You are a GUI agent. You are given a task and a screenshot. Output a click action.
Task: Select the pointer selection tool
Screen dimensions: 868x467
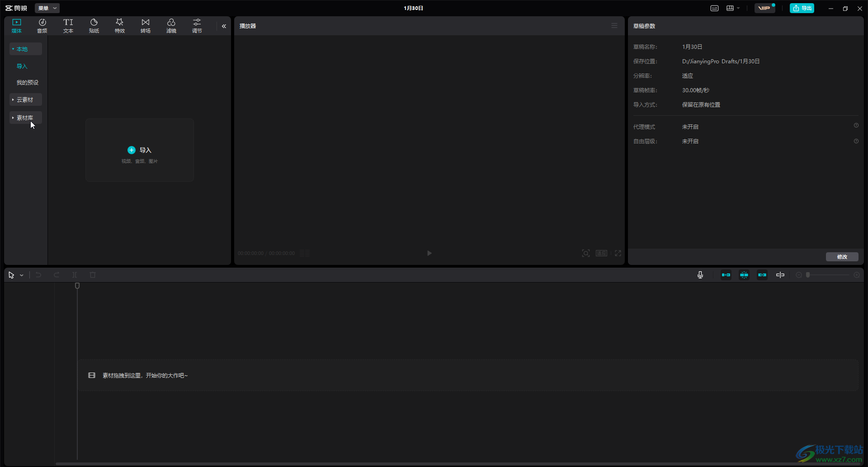(x=11, y=275)
